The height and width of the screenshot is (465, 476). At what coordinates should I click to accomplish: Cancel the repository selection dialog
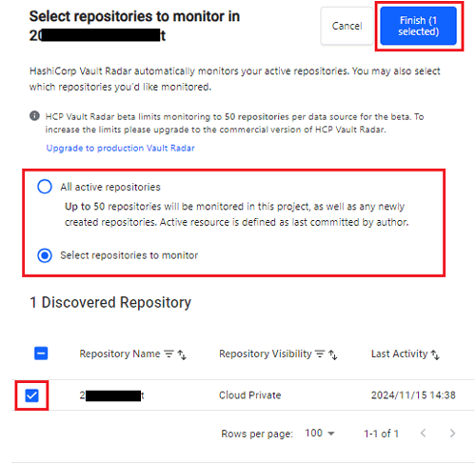coord(347,26)
